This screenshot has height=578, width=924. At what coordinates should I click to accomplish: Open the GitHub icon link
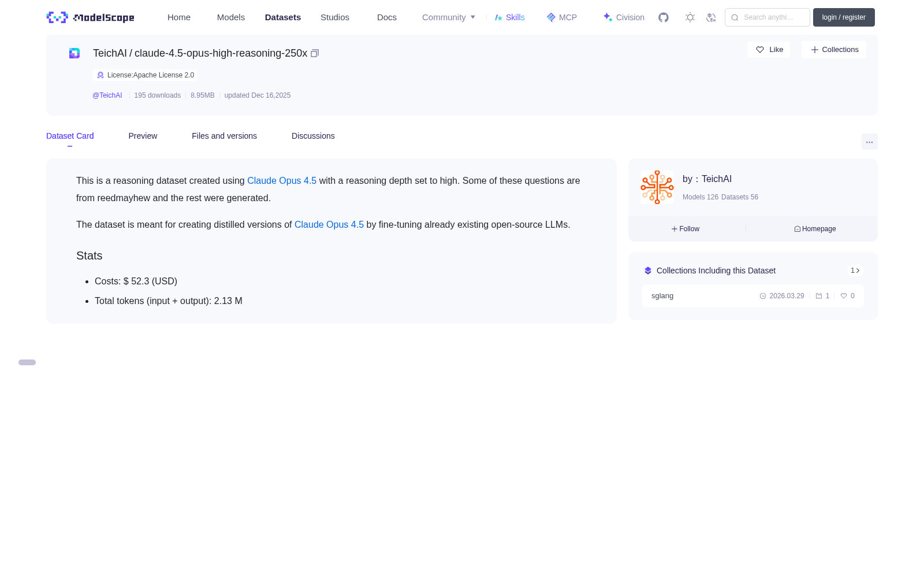coord(664,17)
